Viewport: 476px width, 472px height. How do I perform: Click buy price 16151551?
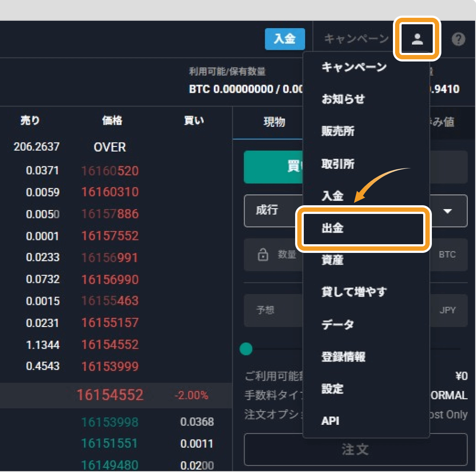[110, 443]
